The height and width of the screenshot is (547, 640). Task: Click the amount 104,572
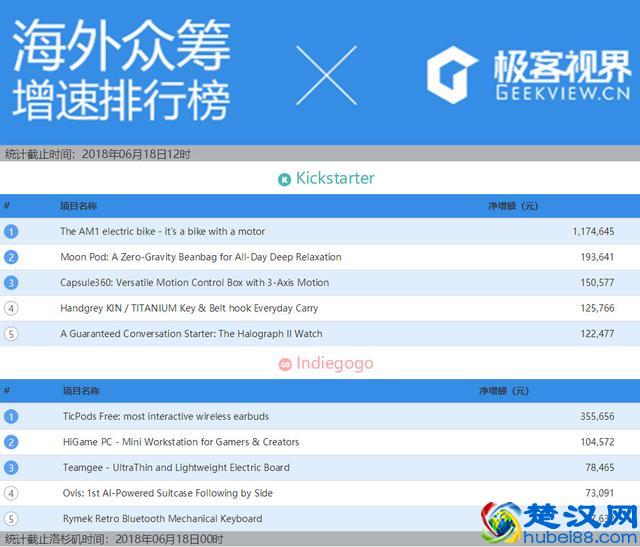597,442
